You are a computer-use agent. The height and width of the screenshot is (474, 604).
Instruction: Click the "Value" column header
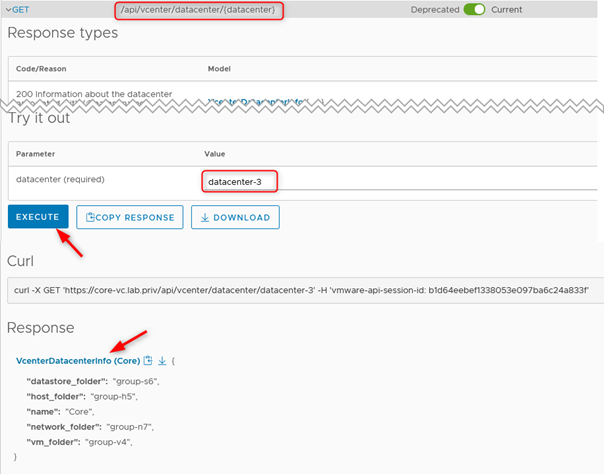215,154
